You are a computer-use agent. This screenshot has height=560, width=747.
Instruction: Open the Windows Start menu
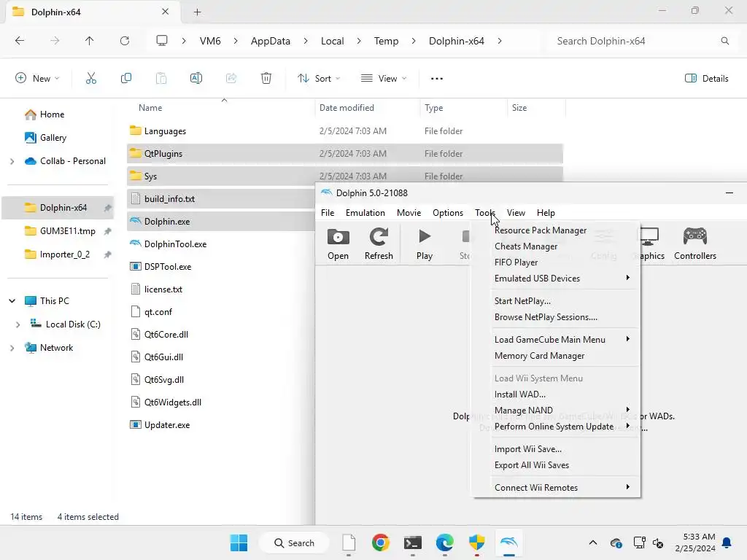[239, 542]
